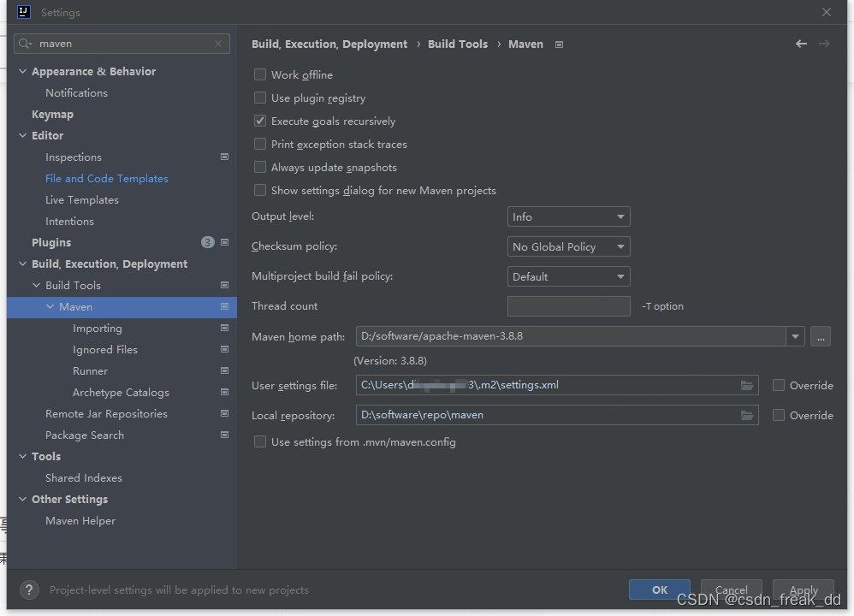Go back using the left arrow
The image size is (854, 616).
coord(801,44)
